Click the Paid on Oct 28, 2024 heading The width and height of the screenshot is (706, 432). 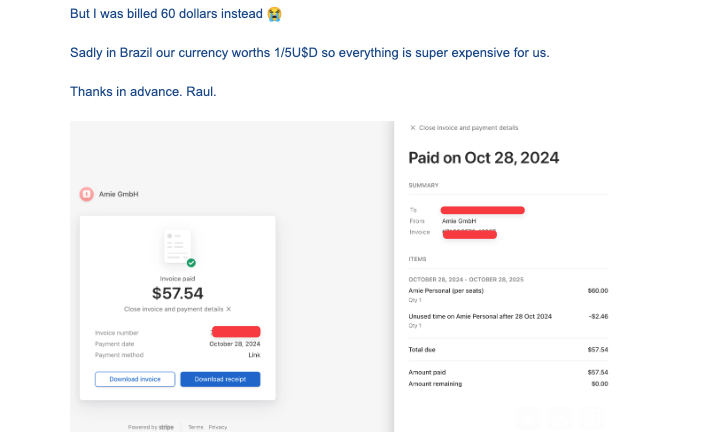[484, 158]
